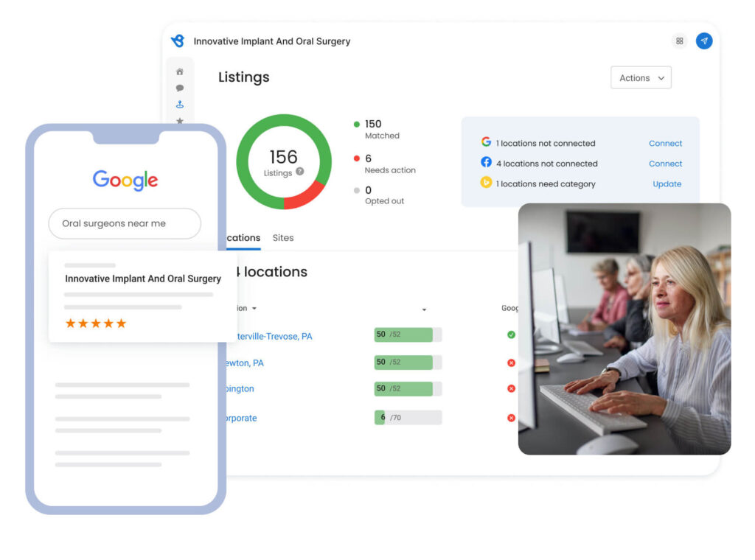Expand the location column sort arrow
This screenshot has height=560, width=755.
coord(254,309)
